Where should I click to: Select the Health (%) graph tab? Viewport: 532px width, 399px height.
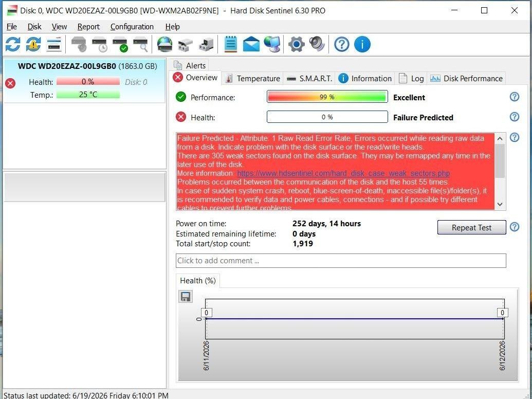coord(198,281)
